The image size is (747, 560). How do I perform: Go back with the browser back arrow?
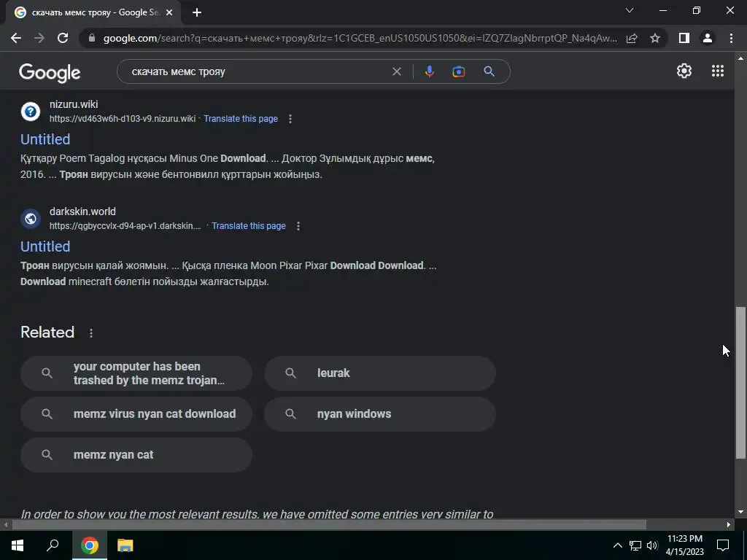(x=16, y=38)
